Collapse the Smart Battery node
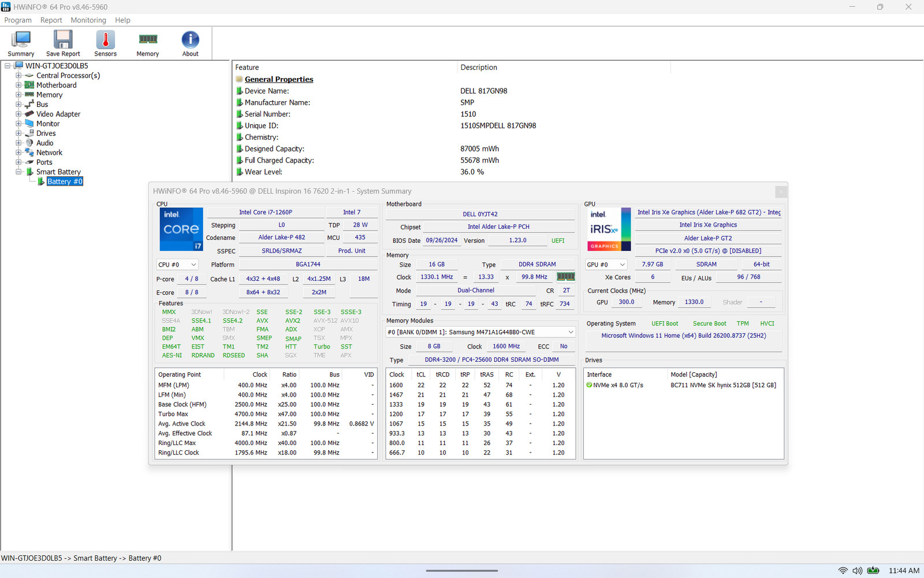This screenshot has width=924, height=578. pyautogui.click(x=18, y=172)
